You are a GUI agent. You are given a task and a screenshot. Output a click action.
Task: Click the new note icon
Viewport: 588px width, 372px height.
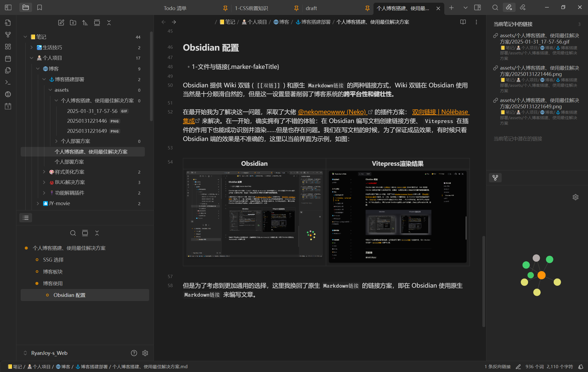(61, 23)
